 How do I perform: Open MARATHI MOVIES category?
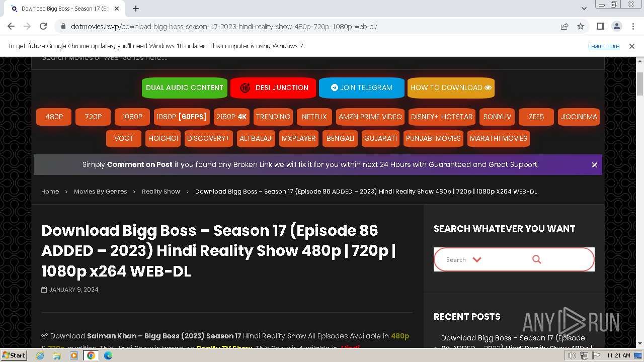click(499, 138)
